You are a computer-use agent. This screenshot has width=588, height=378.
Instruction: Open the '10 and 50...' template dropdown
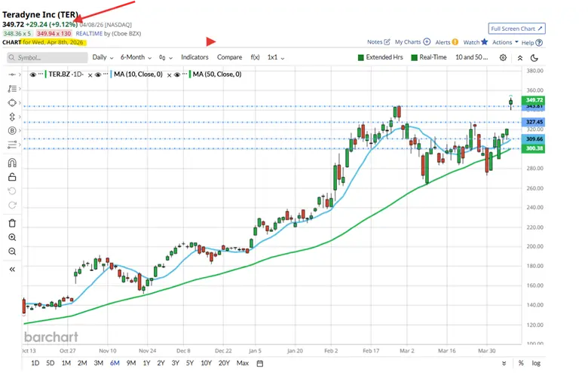click(x=472, y=57)
